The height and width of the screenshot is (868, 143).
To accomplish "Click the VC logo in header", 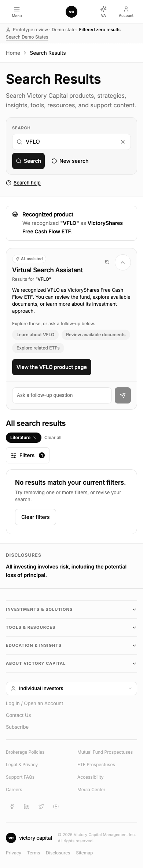I will click(71, 12).
